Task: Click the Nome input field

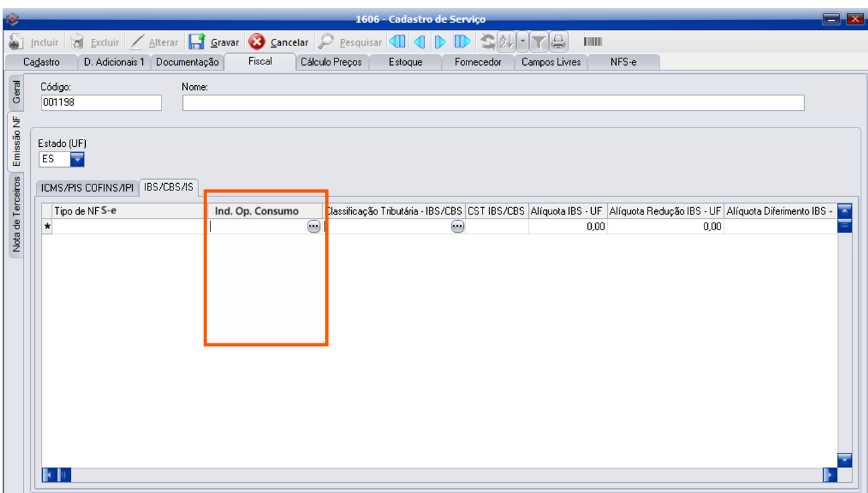Action: (493, 103)
